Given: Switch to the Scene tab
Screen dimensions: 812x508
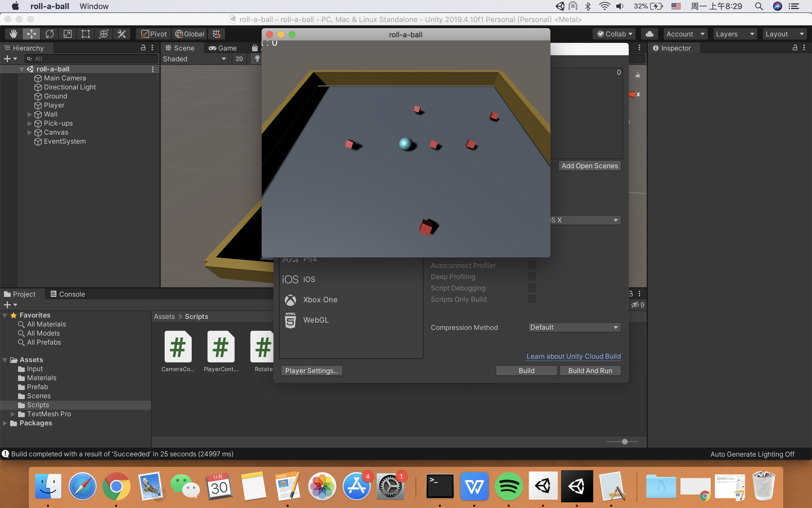Looking at the screenshot, I should pos(180,48).
